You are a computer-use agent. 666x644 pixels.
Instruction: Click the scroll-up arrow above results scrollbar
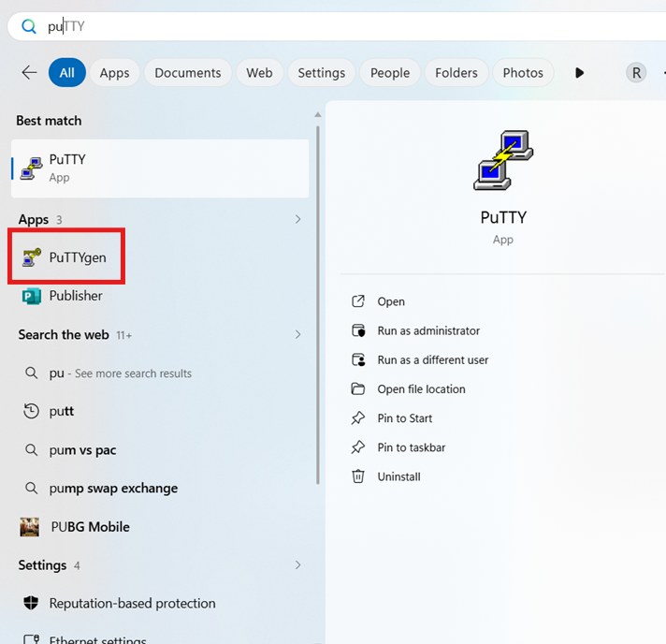click(317, 115)
